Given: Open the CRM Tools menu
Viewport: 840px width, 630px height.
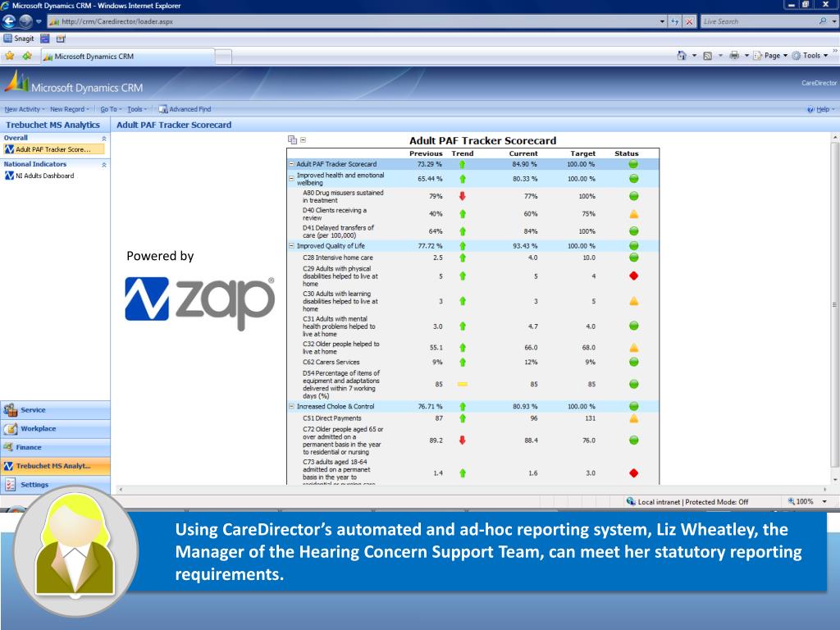Looking at the screenshot, I should tap(137, 109).
